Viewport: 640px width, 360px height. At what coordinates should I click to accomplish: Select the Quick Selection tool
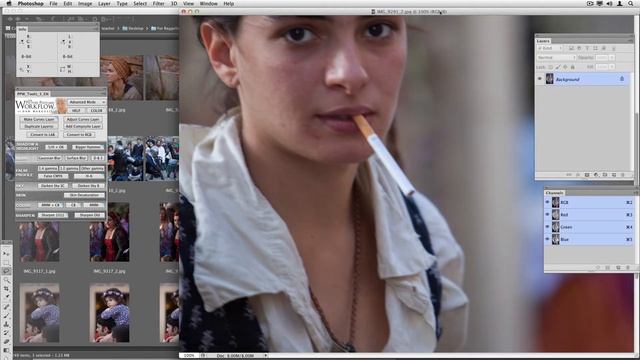coord(6,280)
